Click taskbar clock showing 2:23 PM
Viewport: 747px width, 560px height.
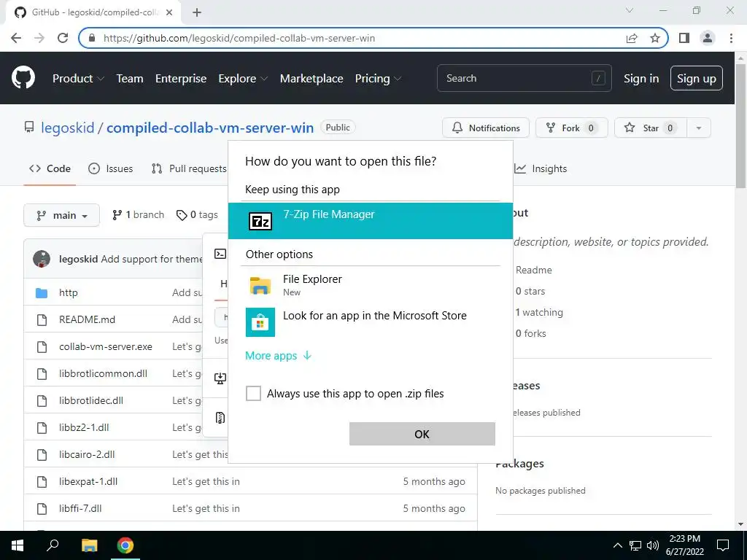click(684, 545)
